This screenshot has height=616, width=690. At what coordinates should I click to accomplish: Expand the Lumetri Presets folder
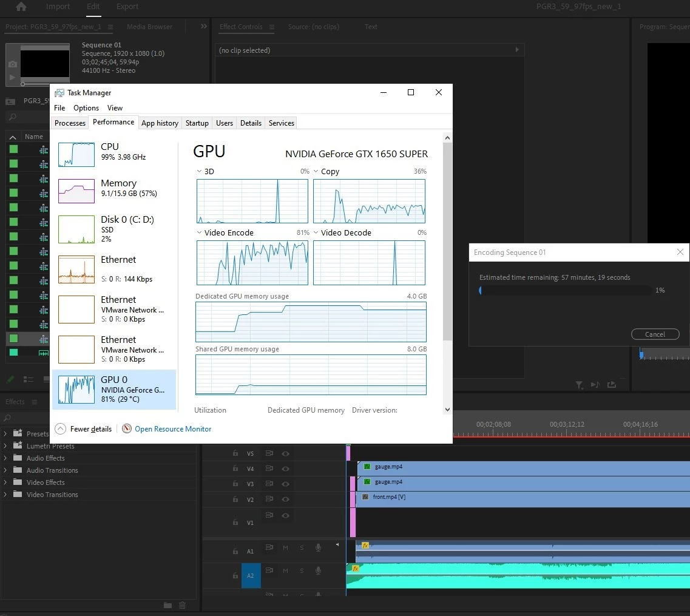tap(5, 445)
